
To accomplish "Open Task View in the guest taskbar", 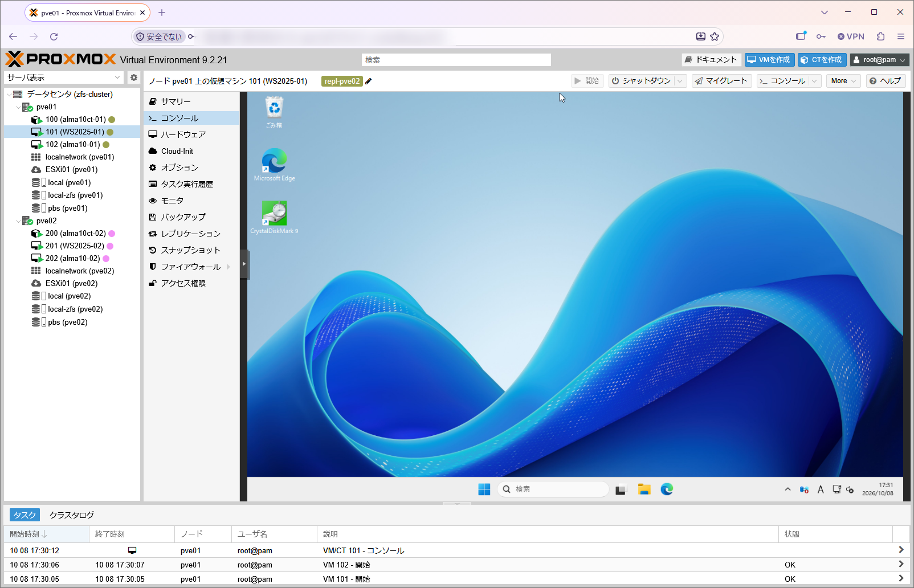I will pyautogui.click(x=621, y=489).
